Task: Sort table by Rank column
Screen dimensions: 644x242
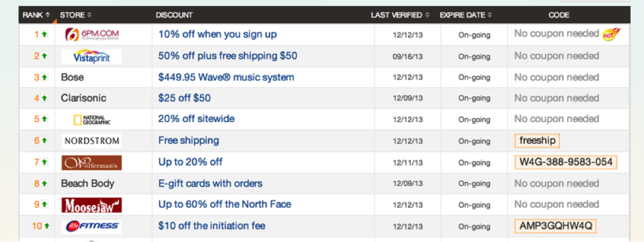Action: (x=36, y=15)
